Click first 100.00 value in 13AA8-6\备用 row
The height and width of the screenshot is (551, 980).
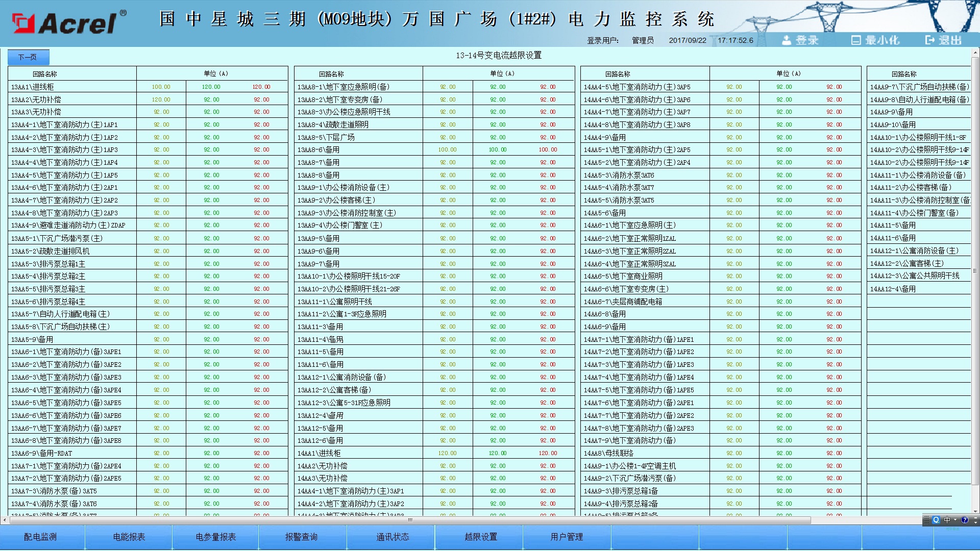tap(448, 150)
